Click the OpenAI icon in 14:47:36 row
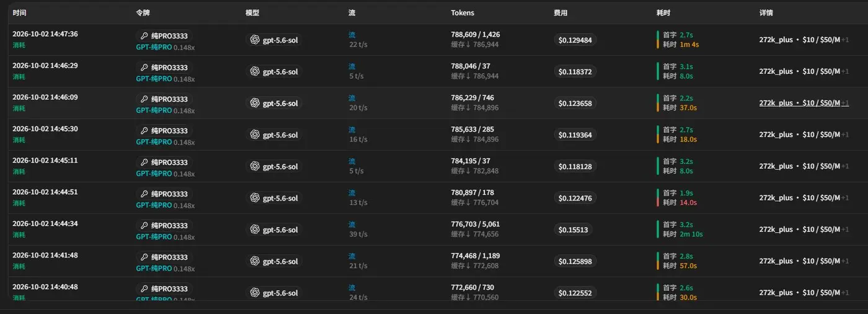This screenshot has height=314, width=868. point(255,40)
